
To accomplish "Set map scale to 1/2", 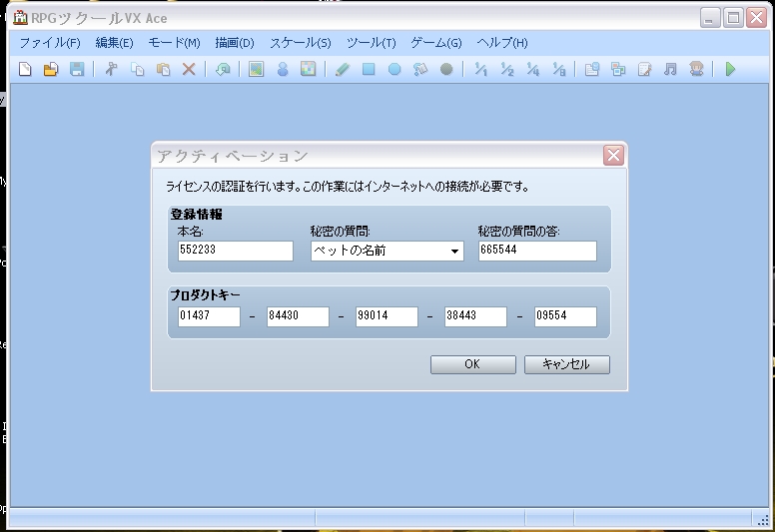I will point(506,69).
